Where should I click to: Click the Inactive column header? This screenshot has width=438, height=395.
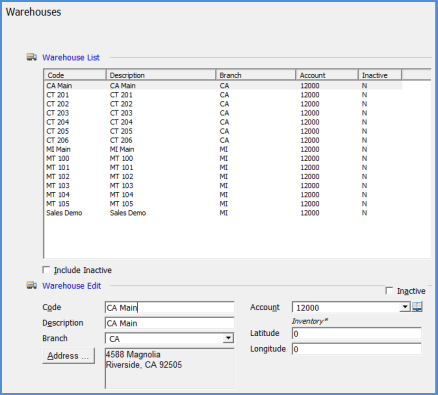(380, 75)
